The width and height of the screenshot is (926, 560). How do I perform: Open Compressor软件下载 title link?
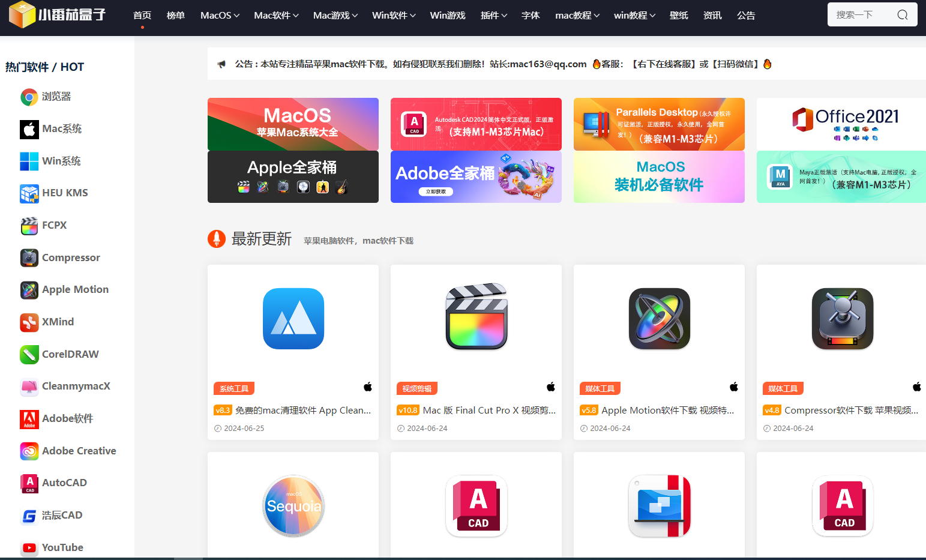pyautogui.click(x=852, y=411)
